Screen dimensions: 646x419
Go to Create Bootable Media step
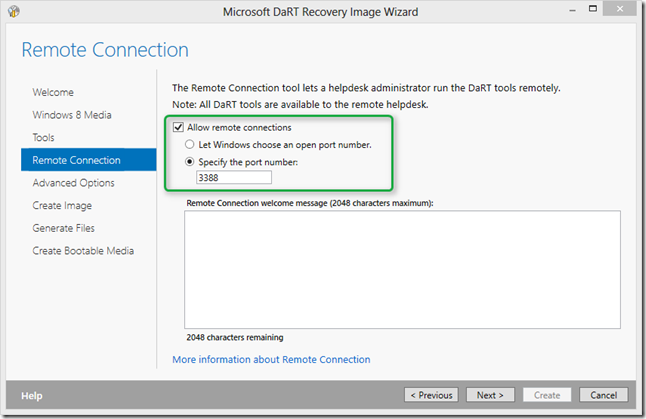83,251
